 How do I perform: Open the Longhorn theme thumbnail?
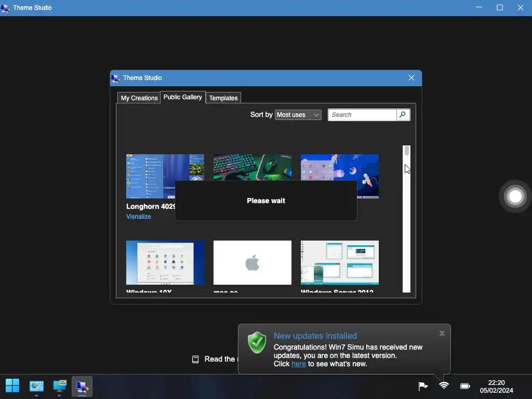pos(165,176)
